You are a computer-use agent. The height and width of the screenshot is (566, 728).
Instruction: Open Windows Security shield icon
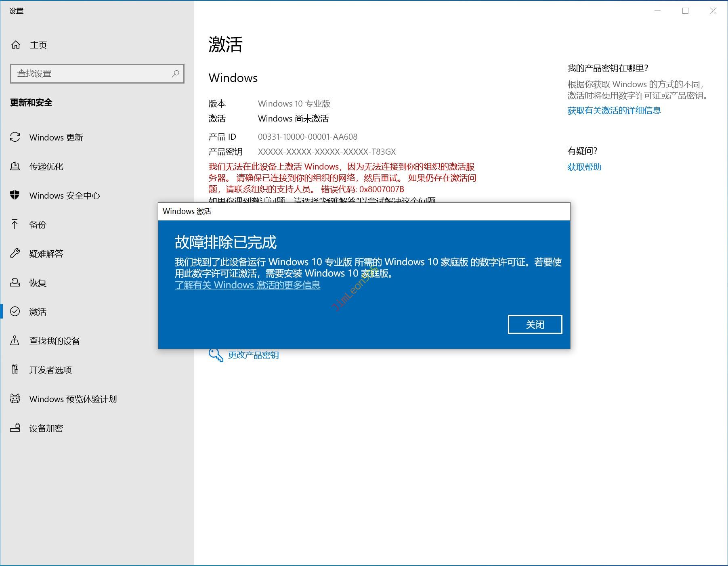tap(15, 195)
